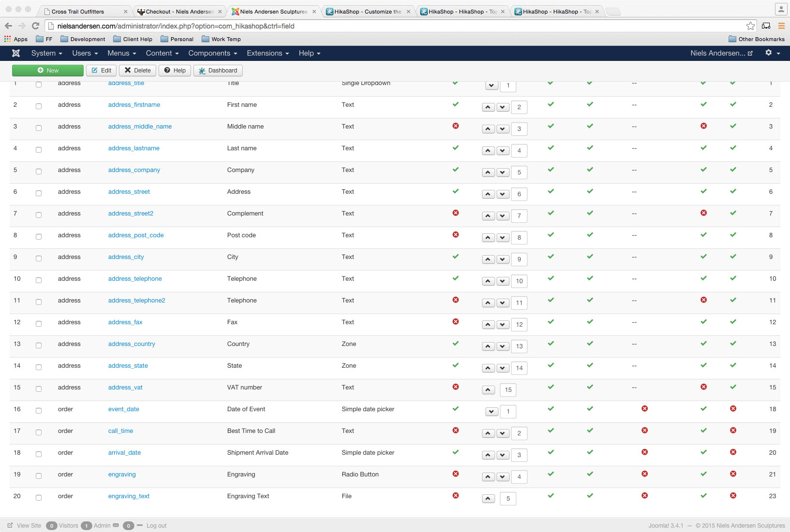Open the Development bookmarks folder

pos(83,39)
